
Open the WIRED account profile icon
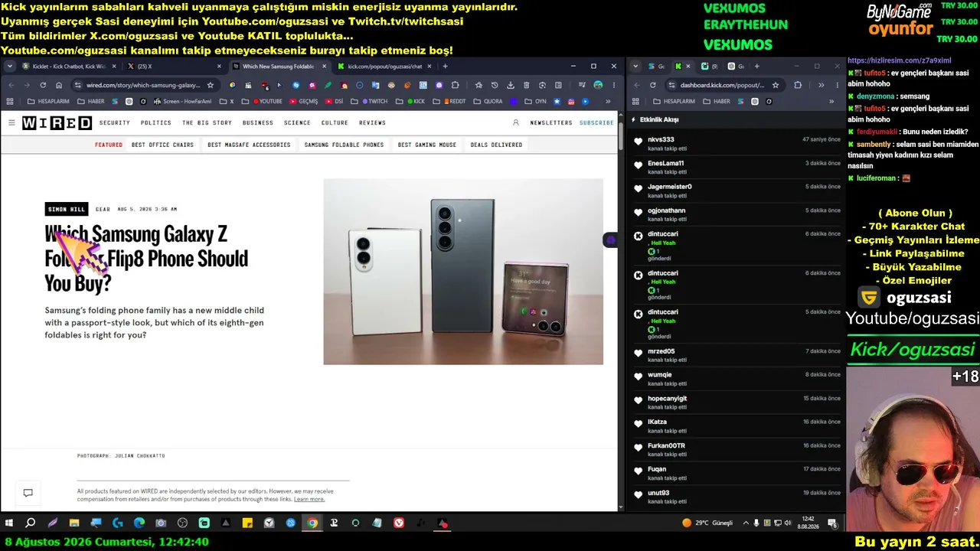pyautogui.click(x=516, y=122)
